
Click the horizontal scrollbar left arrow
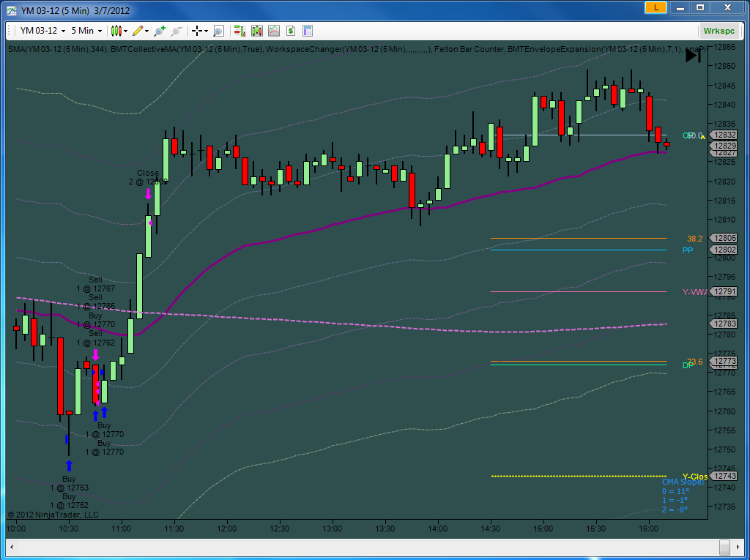pyautogui.click(x=12, y=546)
